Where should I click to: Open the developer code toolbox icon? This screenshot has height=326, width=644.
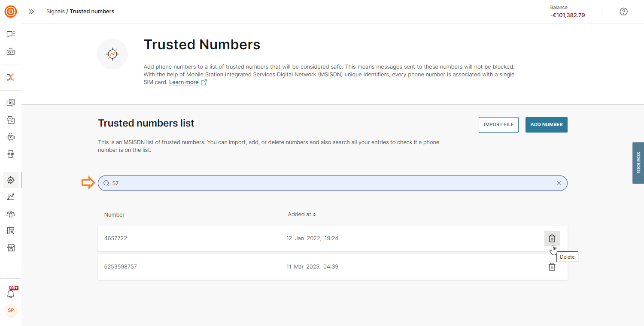pyautogui.click(x=11, y=52)
